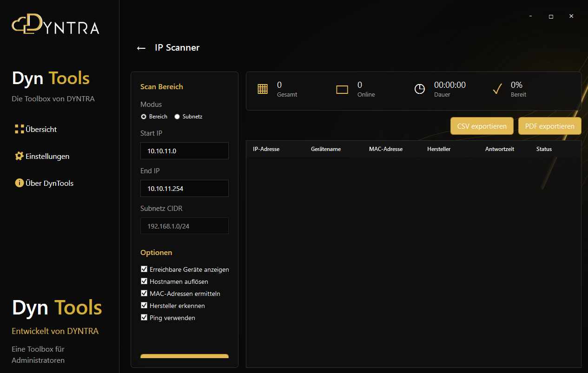The height and width of the screenshot is (373, 588).
Task: Click the IP Scanner page title
Action: pyautogui.click(x=177, y=47)
